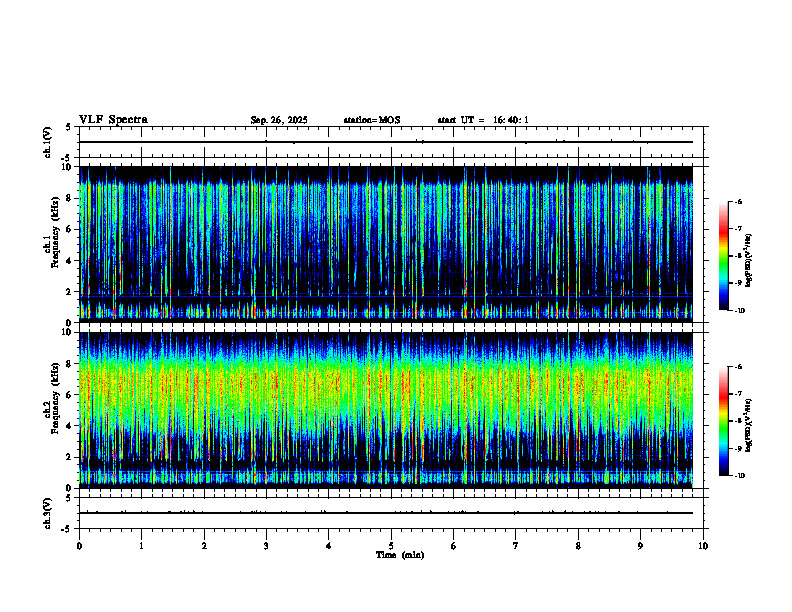Click the time axis tick label "0"
792x612 pixels.
pyautogui.click(x=79, y=546)
